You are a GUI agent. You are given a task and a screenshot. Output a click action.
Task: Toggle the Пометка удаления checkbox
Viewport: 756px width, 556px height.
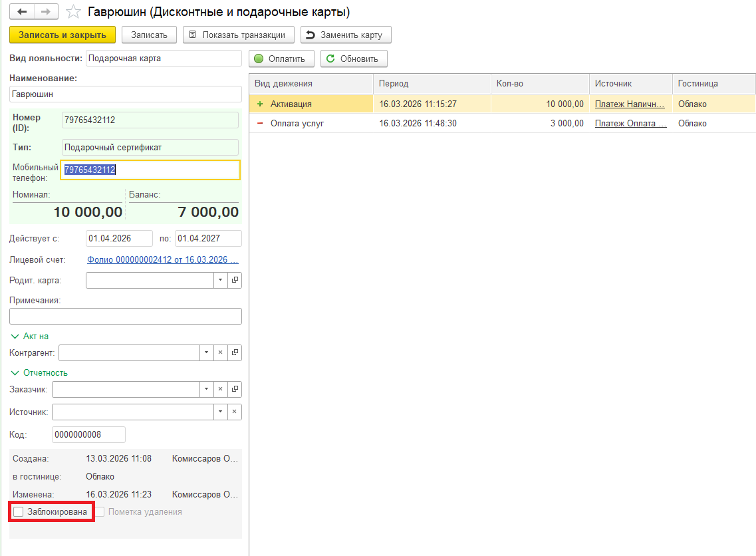pos(100,512)
